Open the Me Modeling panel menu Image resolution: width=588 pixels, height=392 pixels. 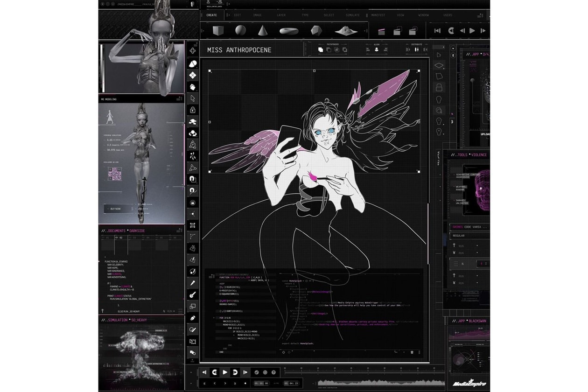click(x=179, y=99)
